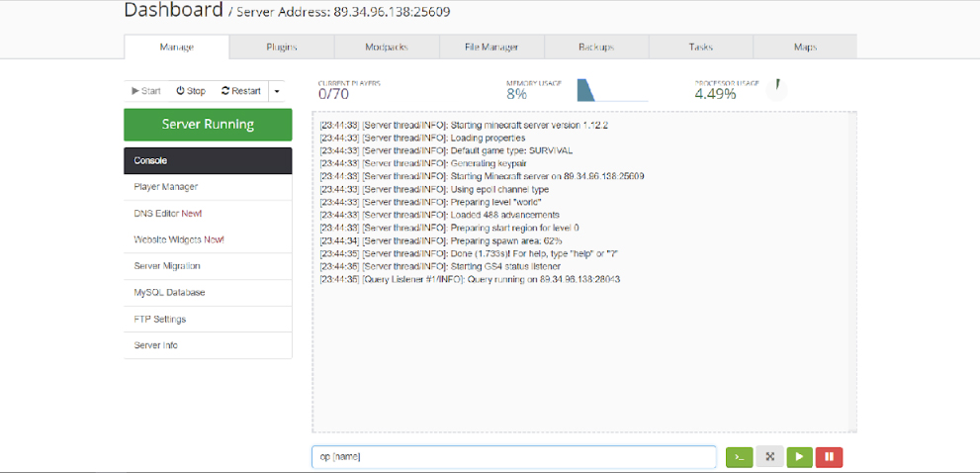Click the console command input field

pos(513,457)
